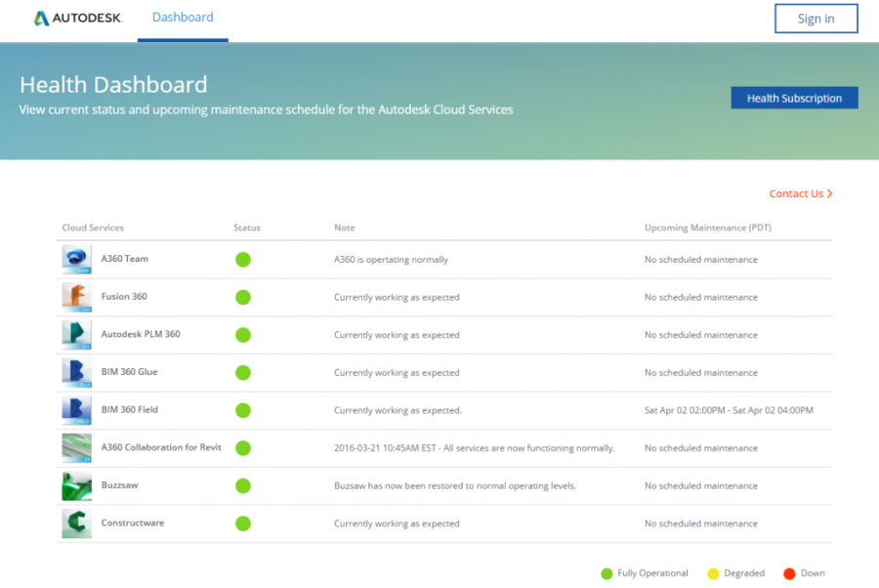879x588 pixels.
Task: Click the Buzzsaw status dot
Action: tap(242, 485)
